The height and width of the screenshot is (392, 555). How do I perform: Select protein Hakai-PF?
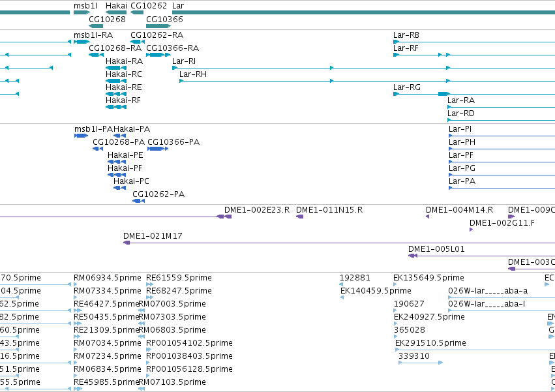(125, 168)
